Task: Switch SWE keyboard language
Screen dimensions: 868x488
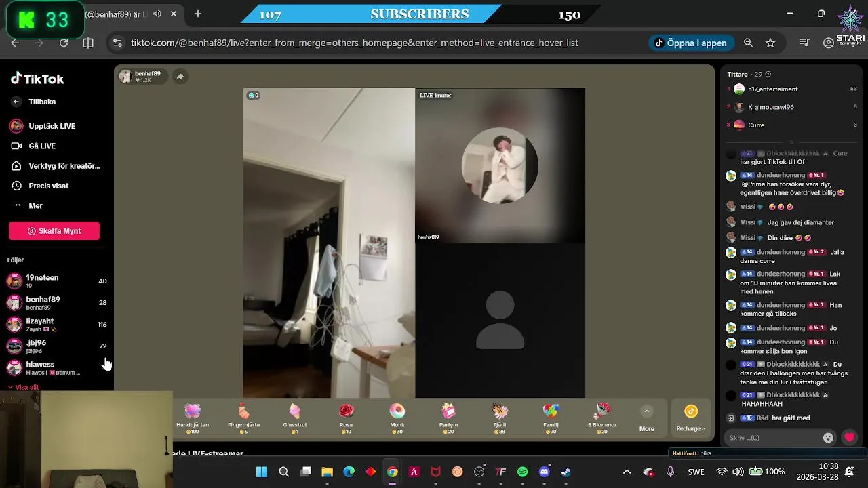Action: [696, 472]
